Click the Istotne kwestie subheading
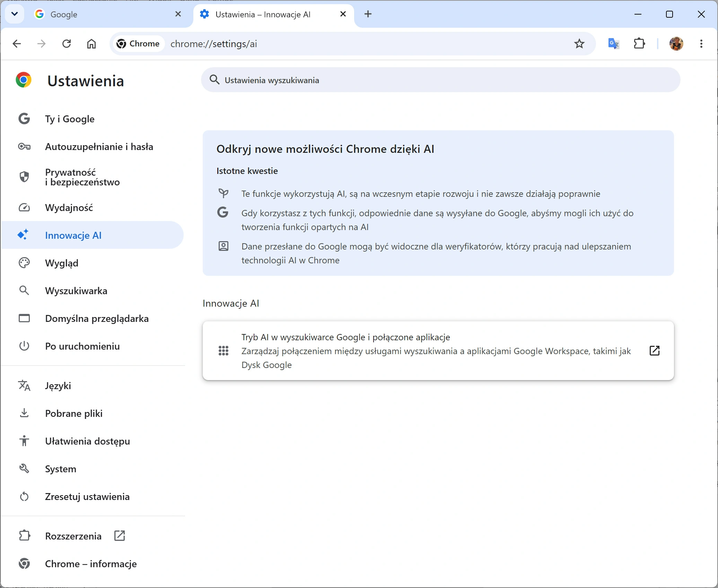 pyautogui.click(x=247, y=171)
